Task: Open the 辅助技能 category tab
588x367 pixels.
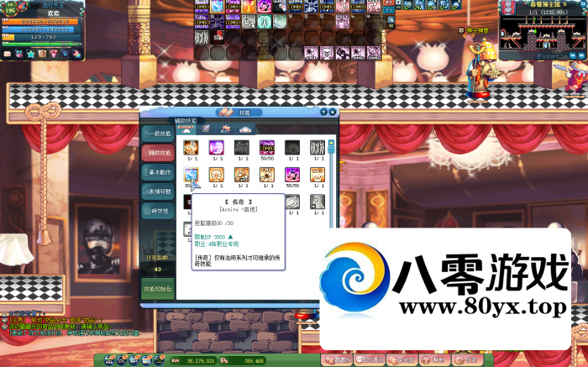Action: [x=158, y=153]
